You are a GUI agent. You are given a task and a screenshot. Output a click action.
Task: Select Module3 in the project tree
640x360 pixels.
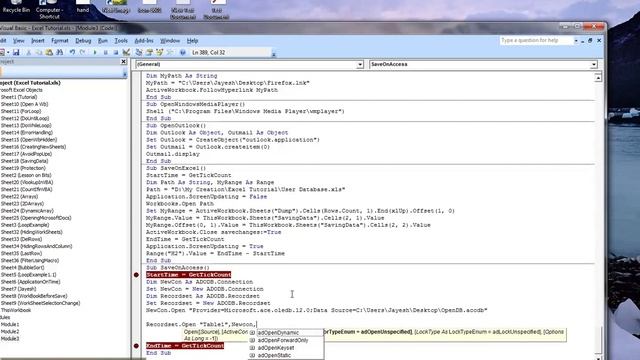pyautogui.click(x=10, y=339)
